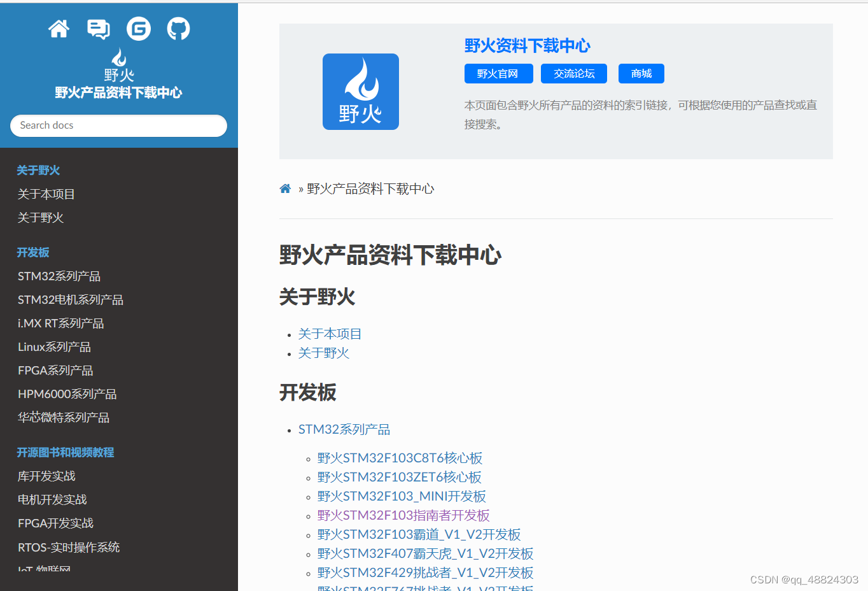
Task: Open the 商城 button
Action: (x=641, y=74)
